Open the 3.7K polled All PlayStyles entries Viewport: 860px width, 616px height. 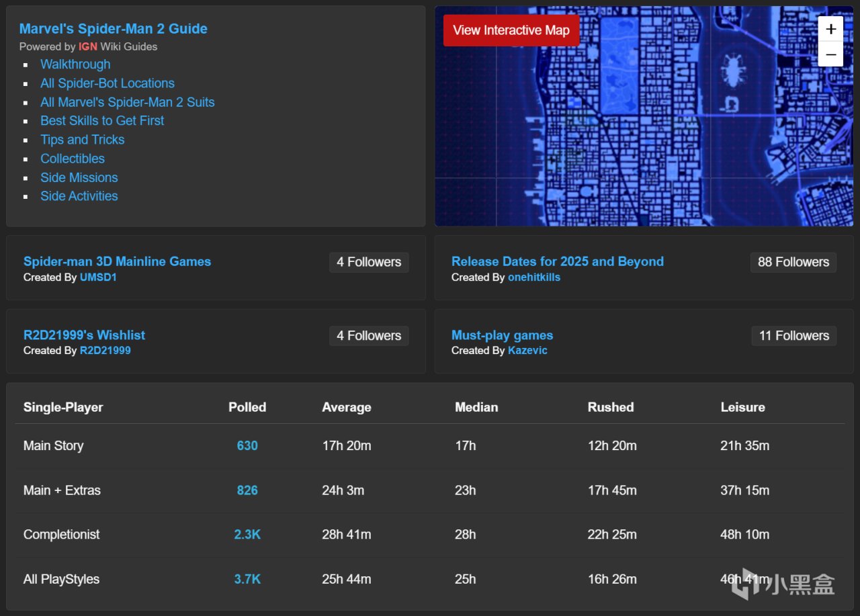coord(247,579)
